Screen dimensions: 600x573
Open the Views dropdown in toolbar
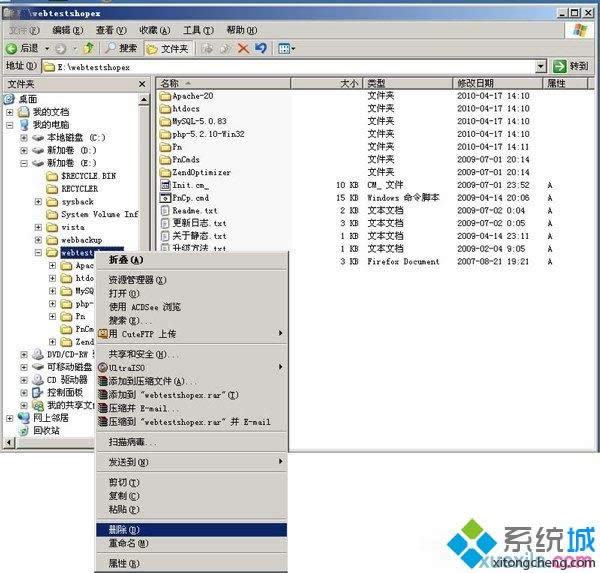pyautogui.click(x=287, y=48)
